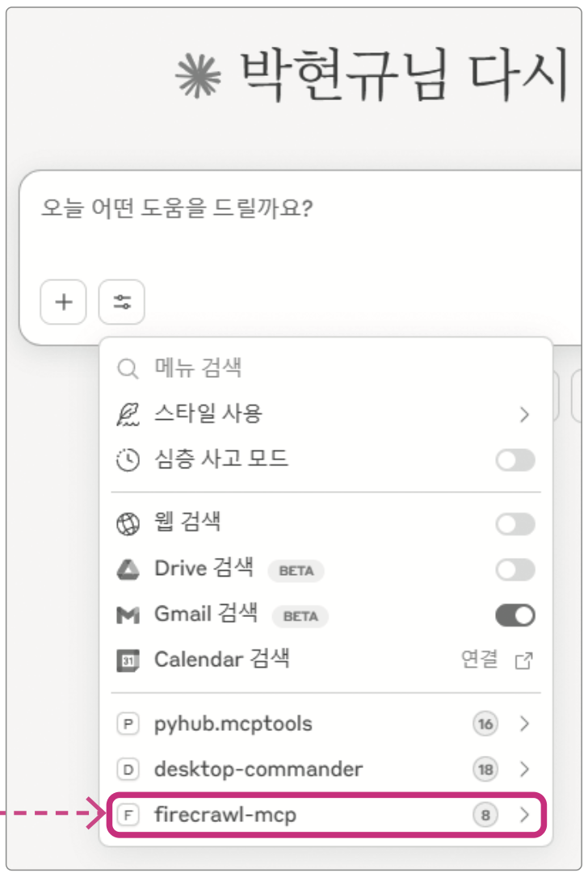Click the magnifier icon in menu search

[x=128, y=370]
